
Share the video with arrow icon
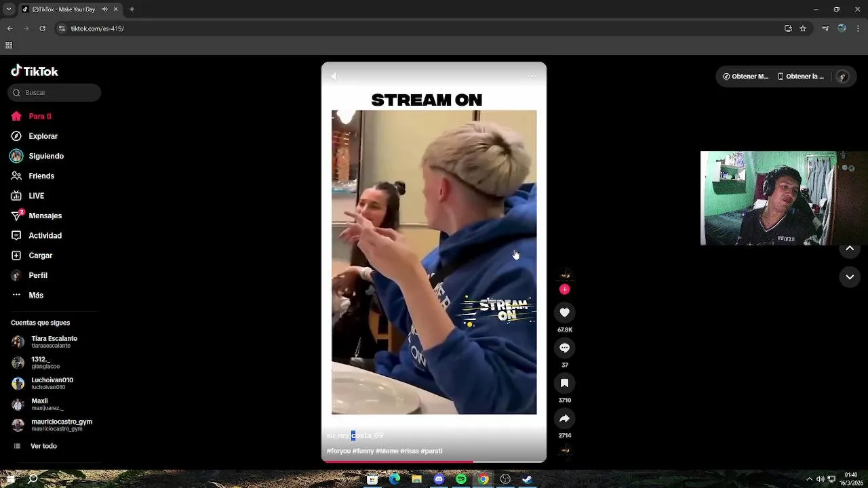click(x=564, y=418)
